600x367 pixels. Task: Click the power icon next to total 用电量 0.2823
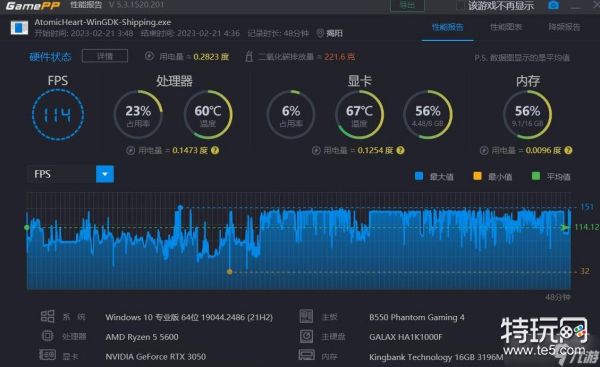click(x=149, y=56)
